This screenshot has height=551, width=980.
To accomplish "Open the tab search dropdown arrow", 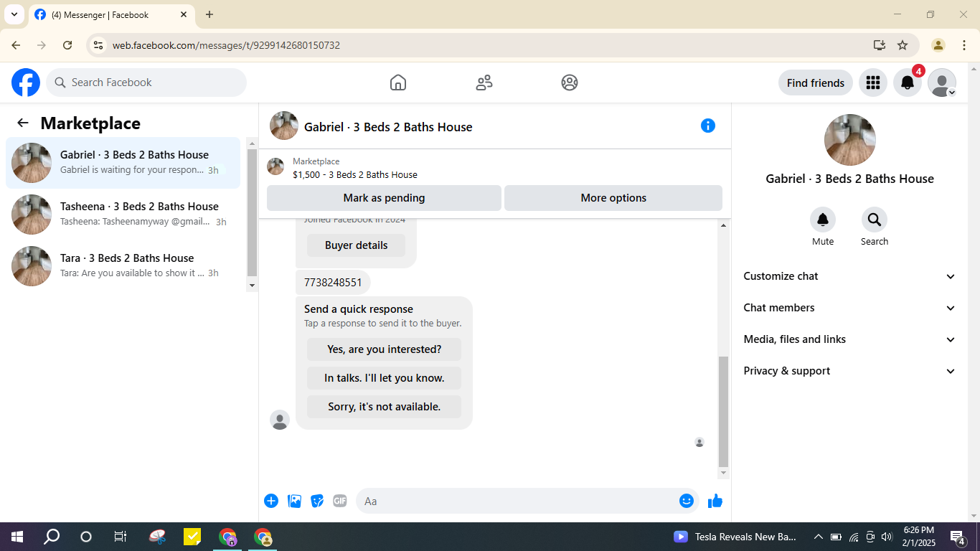I will [x=14, y=14].
